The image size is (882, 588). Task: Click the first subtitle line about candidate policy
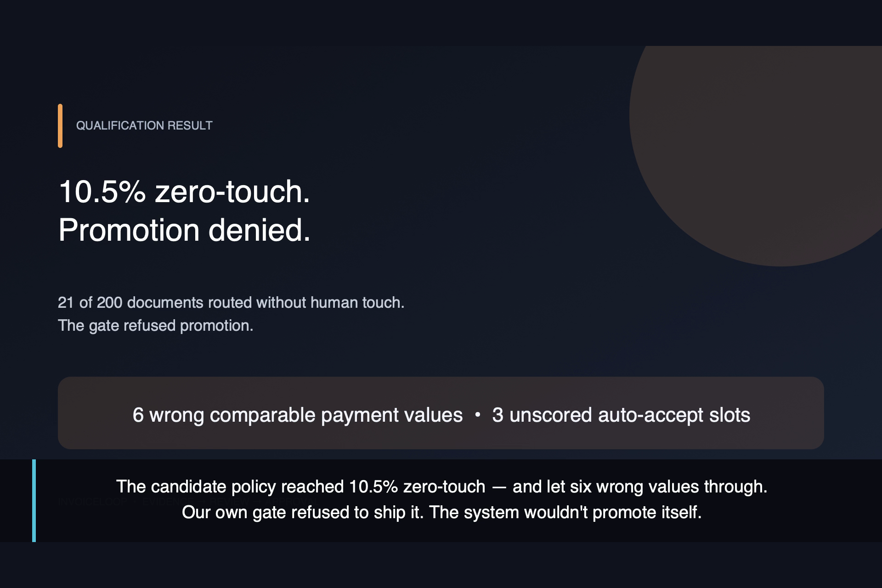coord(442,486)
